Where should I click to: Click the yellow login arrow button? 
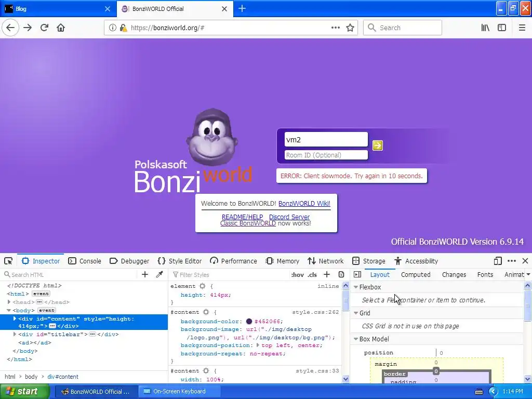coord(378,145)
